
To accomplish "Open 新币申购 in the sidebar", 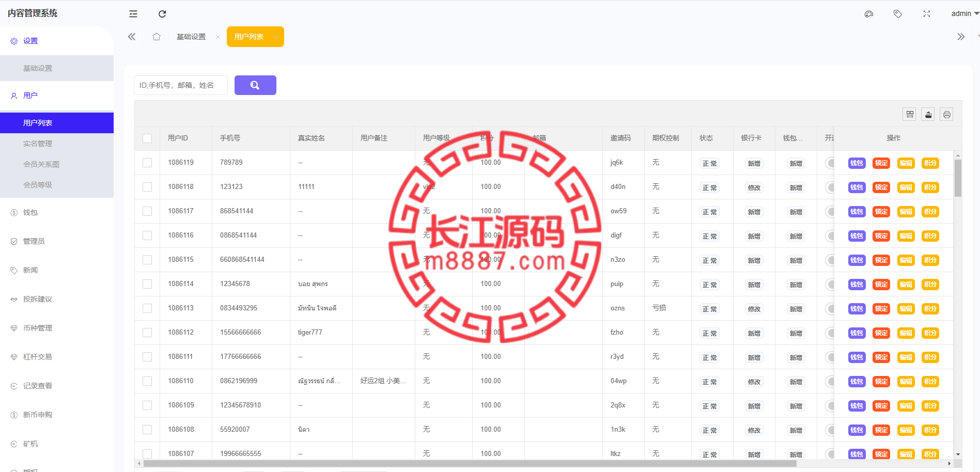I will coord(57,415).
